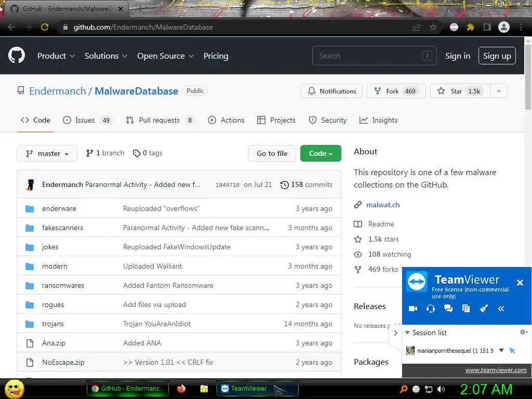Expand the Product menu
Screen dimensions: 532x399
(x=56, y=56)
